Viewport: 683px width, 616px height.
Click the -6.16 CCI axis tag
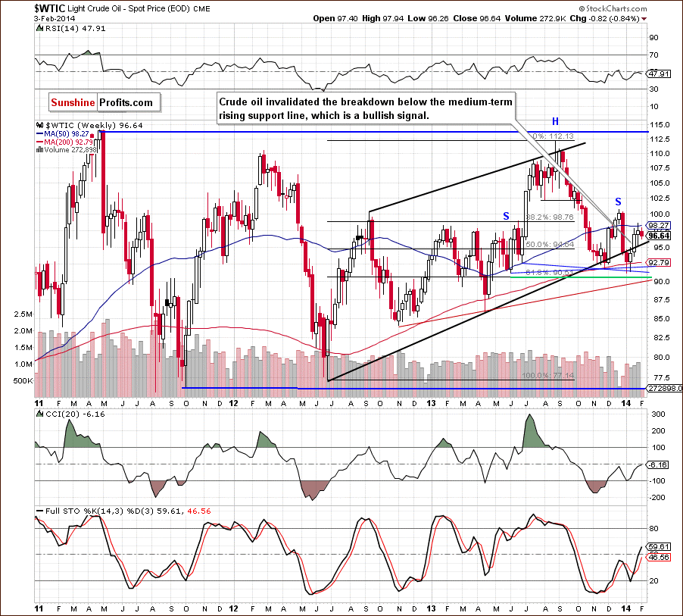[x=658, y=464]
